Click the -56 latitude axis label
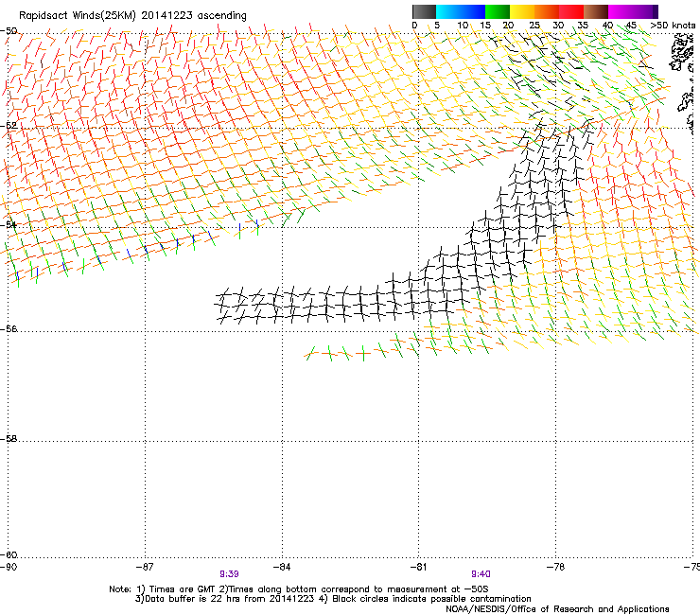 [x=9, y=328]
